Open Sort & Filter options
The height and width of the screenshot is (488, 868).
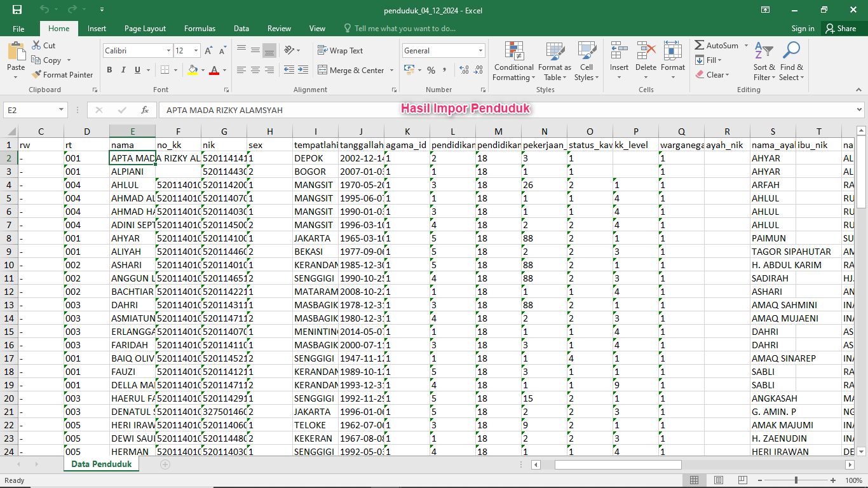(x=764, y=61)
